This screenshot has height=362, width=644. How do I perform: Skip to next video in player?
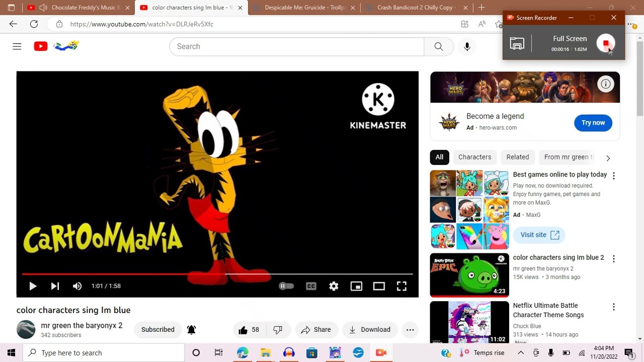click(x=55, y=286)
